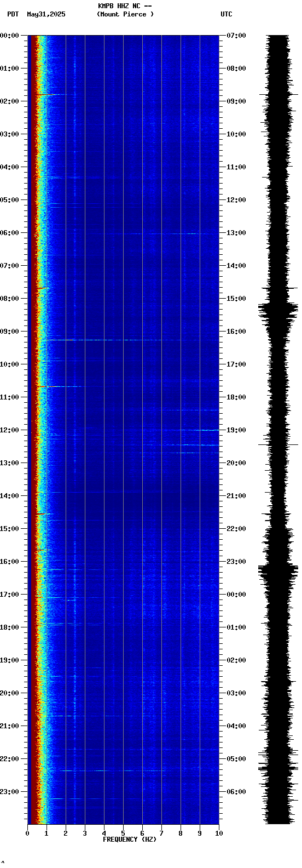Click the 20:00 UTC label on right axis

coord(236,463)
